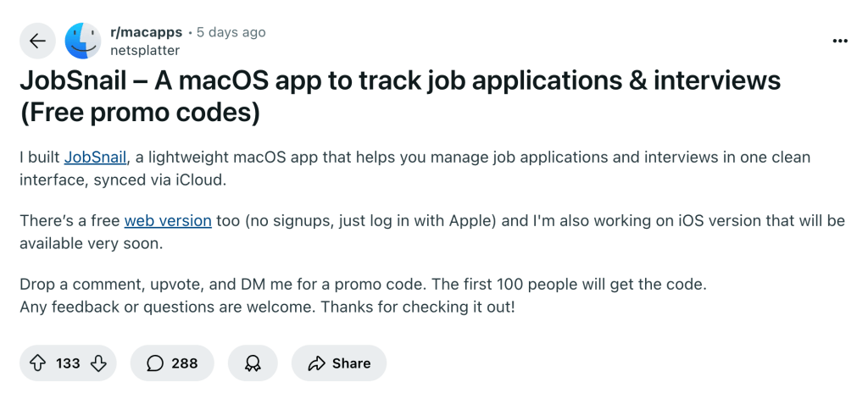Open netsplatter's user profile
The height and width of the screenshot is (393, 868).
point(145,50)
